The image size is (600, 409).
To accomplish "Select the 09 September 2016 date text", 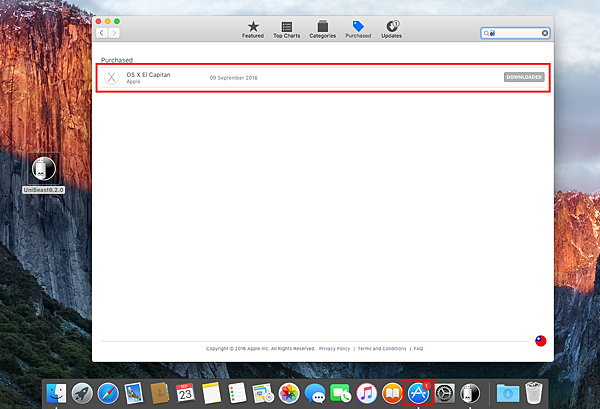I will click(233, 78).
